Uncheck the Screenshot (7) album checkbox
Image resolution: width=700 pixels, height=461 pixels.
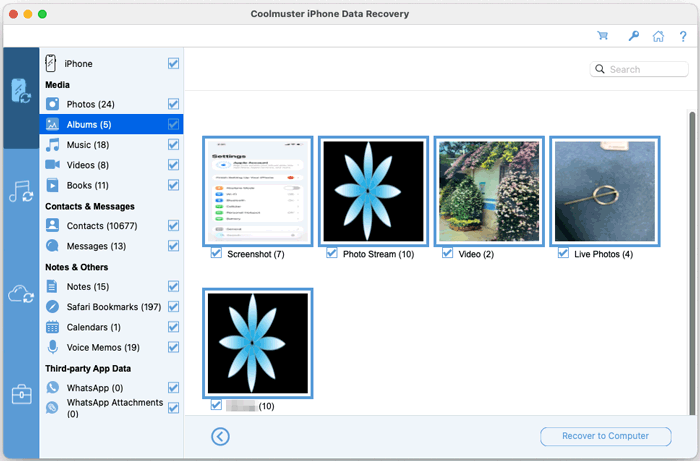216,253
